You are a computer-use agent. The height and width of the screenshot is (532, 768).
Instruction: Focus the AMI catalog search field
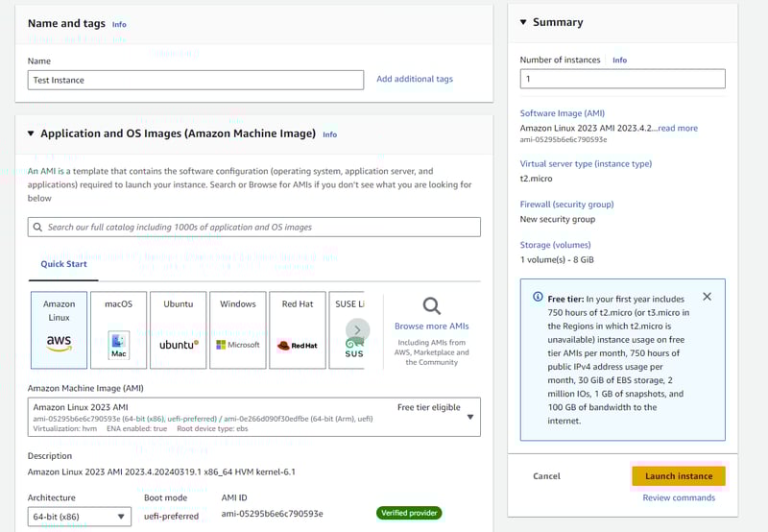coord(254,228)
